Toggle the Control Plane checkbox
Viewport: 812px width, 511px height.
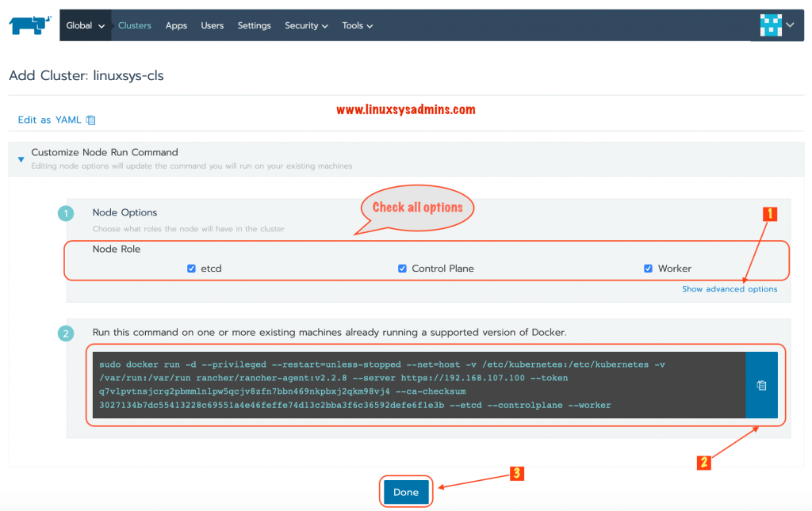[402, 269]
